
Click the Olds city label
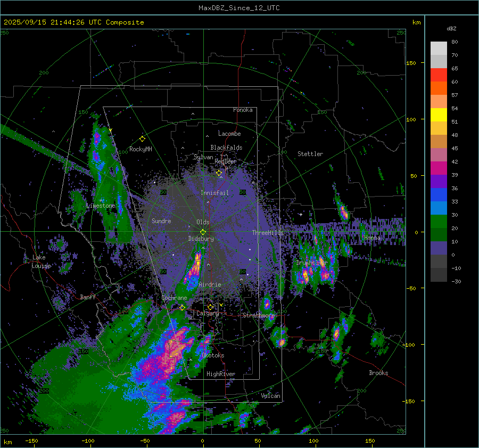coord(203,222)
